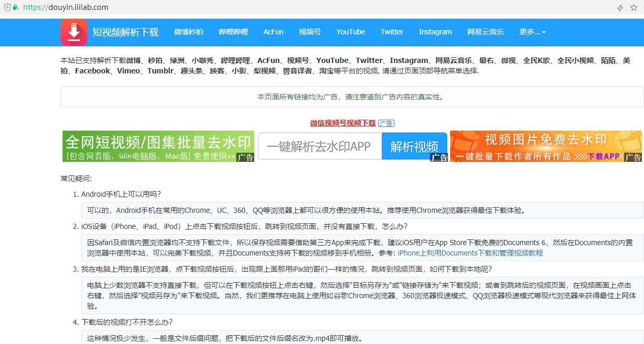Select 哔哩哔哩 in the navigation bar
Image resolution: width=644 pixels, height=344 pixels.
[233, 32]
